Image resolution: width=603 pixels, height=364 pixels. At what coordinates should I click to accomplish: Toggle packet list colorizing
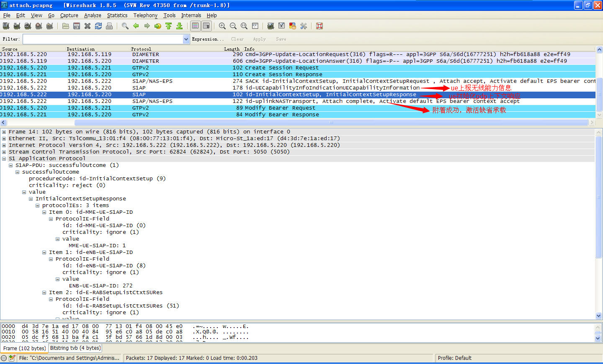click(196, 26)
